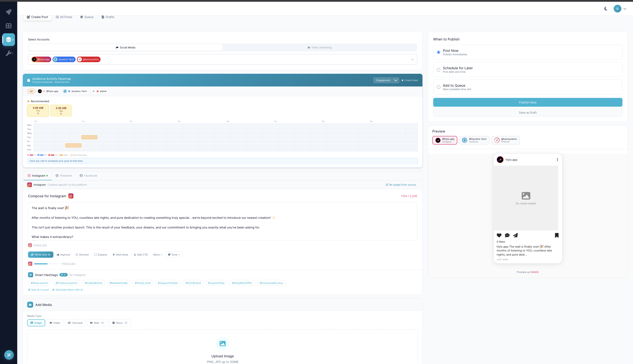The height and width of the screenshot is (364, 633).
Task: Click the bookmark icon in Instagram preview
Action: pyautogui.click(x=556, y=235)
